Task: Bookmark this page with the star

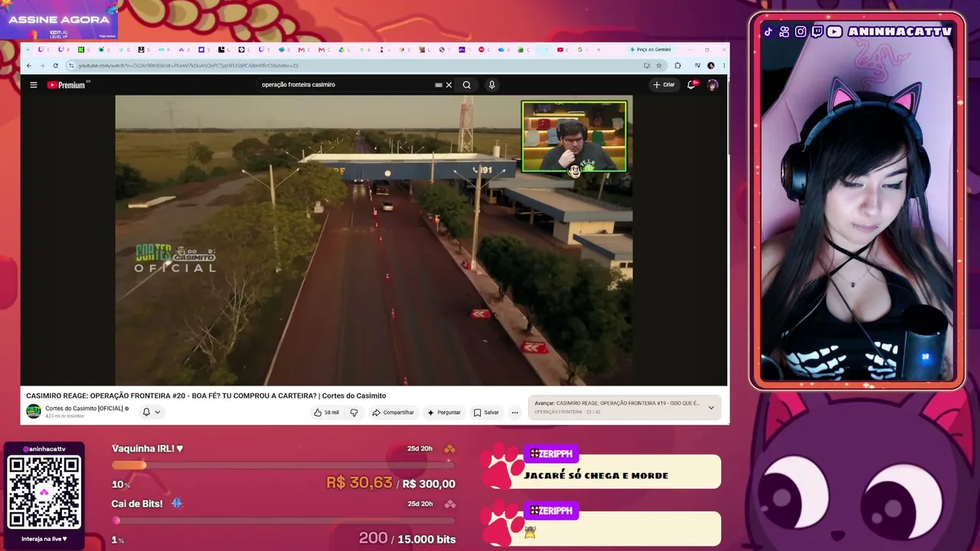Action: tap(658, 66)
